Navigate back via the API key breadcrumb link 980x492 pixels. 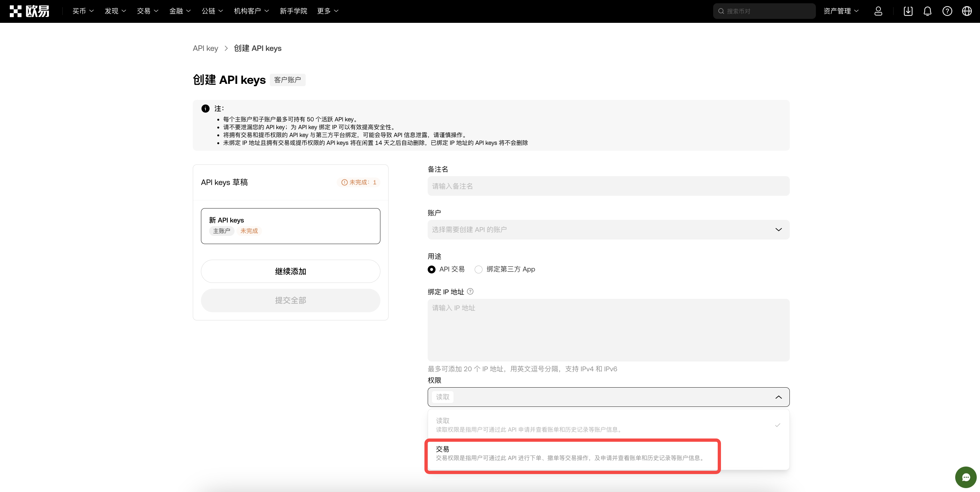[206, 48]
